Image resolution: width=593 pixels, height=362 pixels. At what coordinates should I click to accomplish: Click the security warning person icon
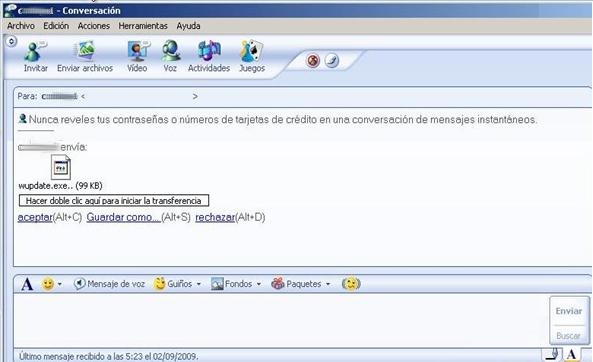[x=22, y=119]
